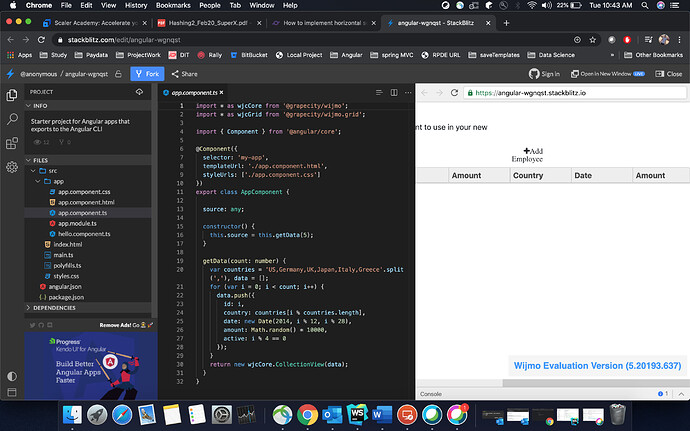Open the Angular bookmark folder
Viewport: 690px width, 431px height.
[x=346, y=55]
